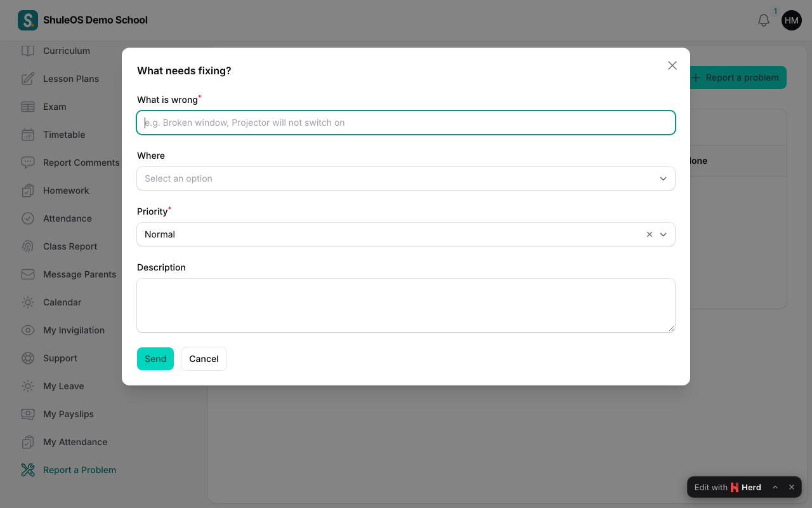Click the Report a Problem wrench icon
The image size is (812, 508).
(x=28, y=470)
